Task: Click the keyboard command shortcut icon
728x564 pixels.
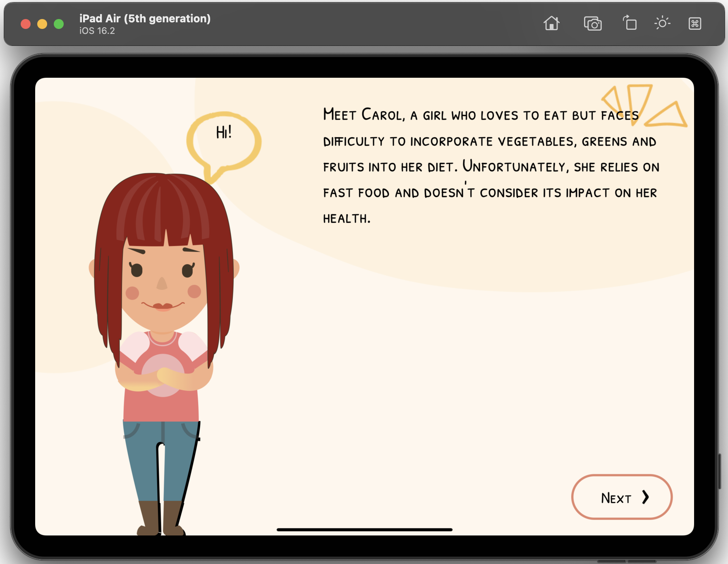Action: tap(695, 24)
